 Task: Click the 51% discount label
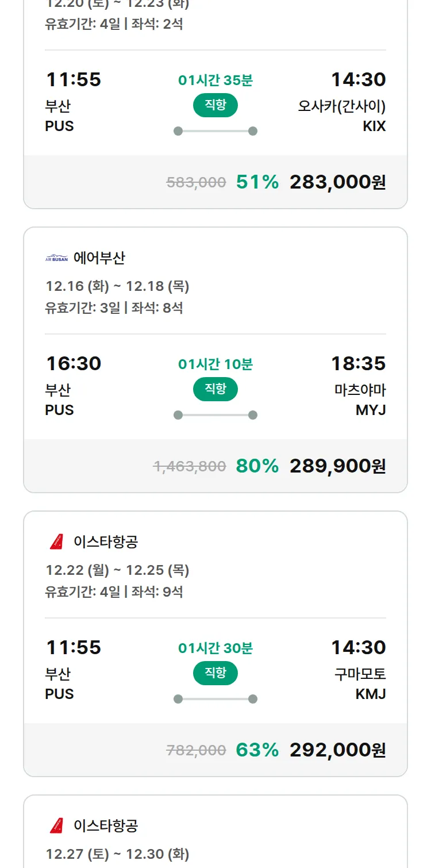click(x=257, y=182)
